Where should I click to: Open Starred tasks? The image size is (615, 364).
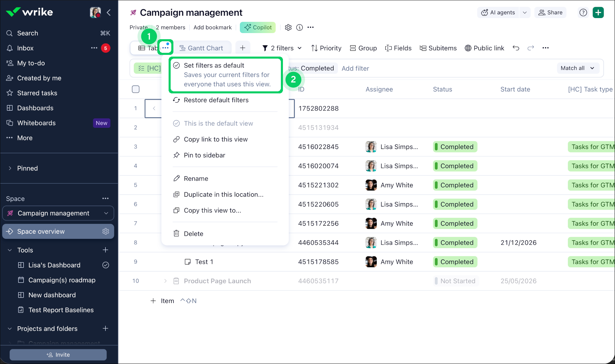(37, 93)
